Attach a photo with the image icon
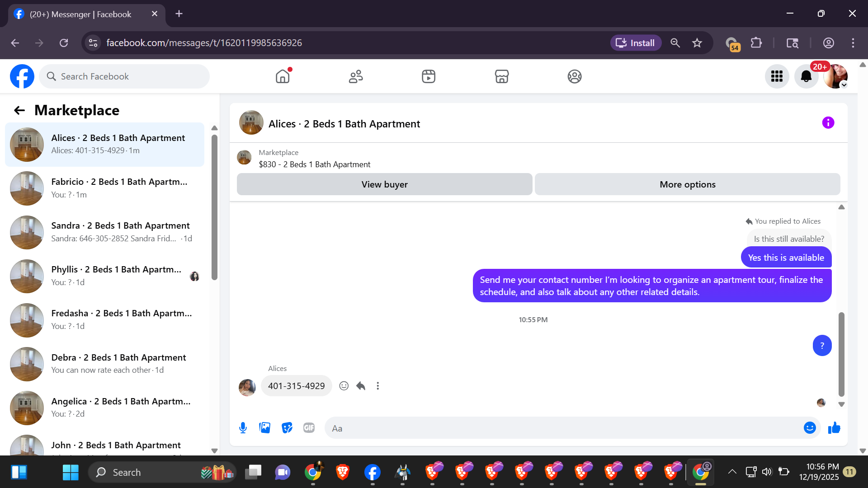This screenshot has width=868, height=488. (264, 427)
